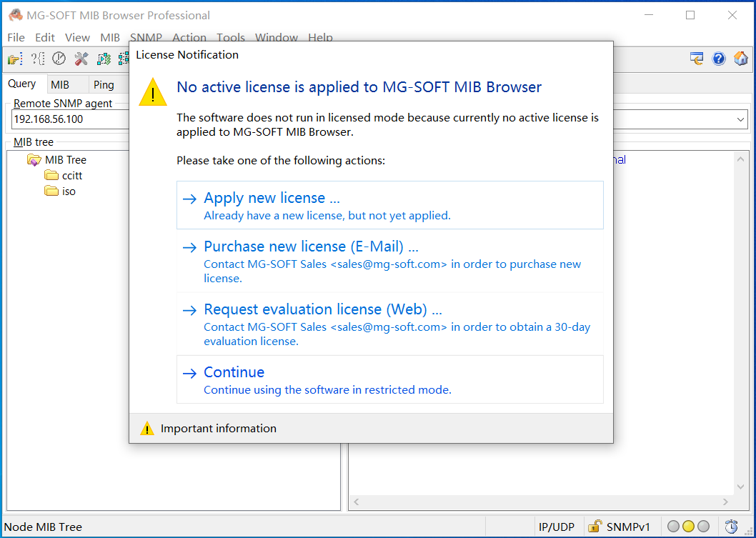
Task: Click the green-diamonds contact toolbar icon
Action: (104, 58)
